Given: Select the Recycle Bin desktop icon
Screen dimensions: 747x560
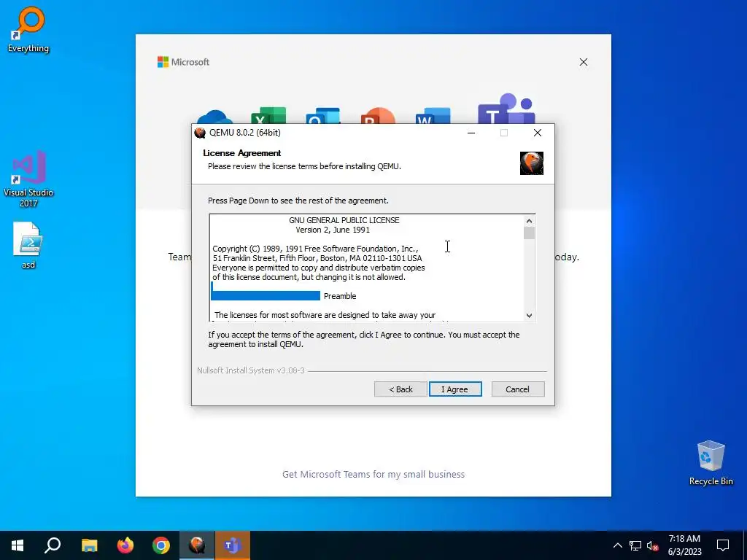Looking at the screenshot, I should [x=711, y=463].
